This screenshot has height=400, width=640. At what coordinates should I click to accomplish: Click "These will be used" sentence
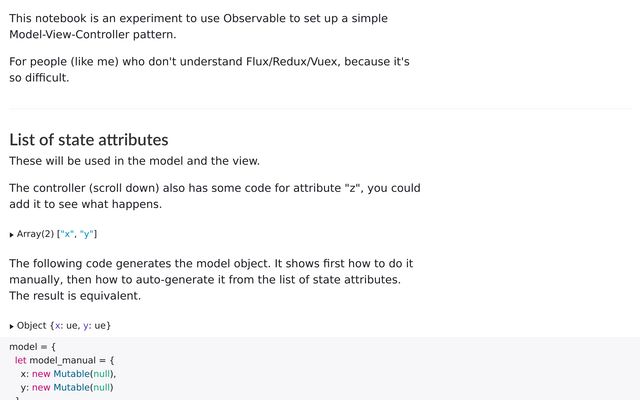pyautogui.click(x=134, y=161)
